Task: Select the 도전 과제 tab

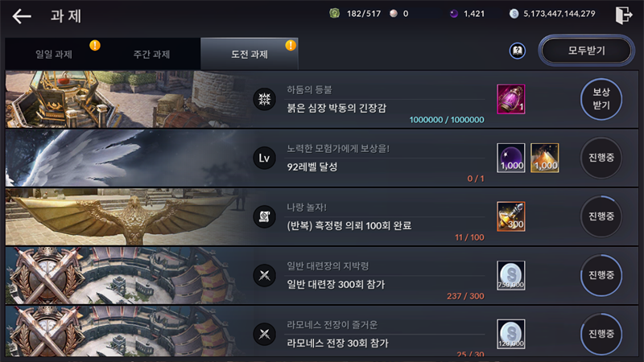Action: coord(250,54)
